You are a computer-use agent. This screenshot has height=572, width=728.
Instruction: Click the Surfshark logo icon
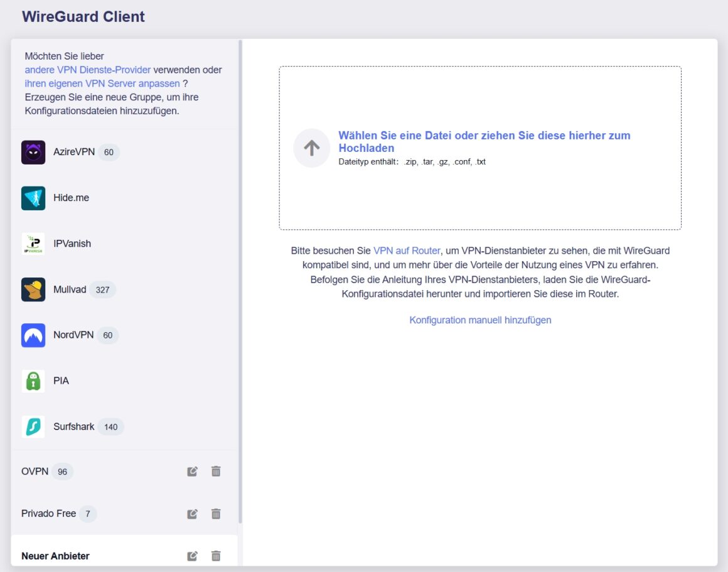33,427
